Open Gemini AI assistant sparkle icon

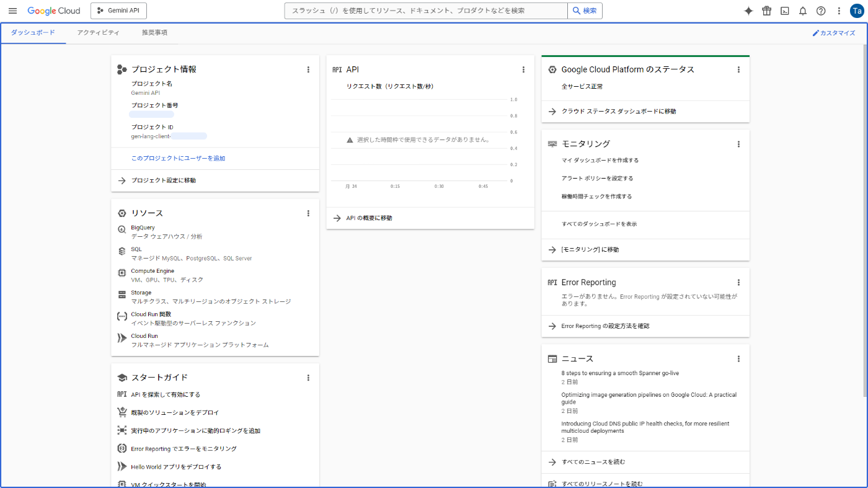pyautogui.click(x=748, y=11)
